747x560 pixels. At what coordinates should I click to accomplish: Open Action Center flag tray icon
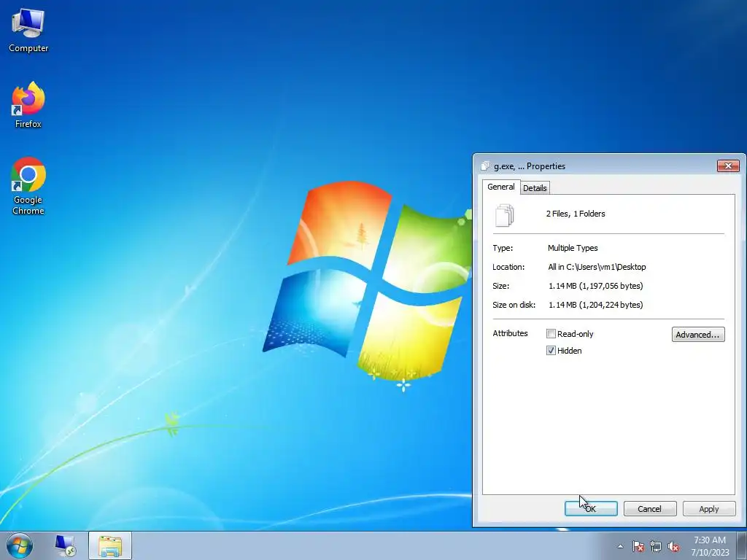point(638,546)
